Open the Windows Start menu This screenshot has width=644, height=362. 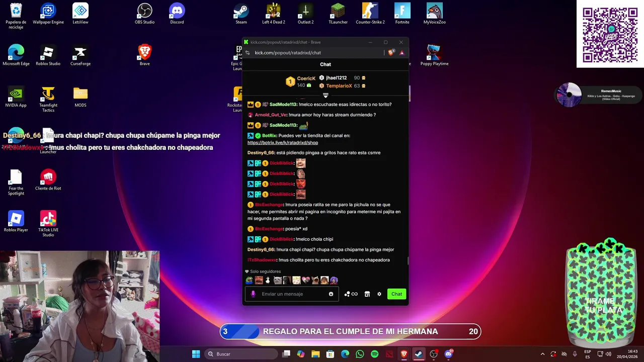[x=196, y=354]
